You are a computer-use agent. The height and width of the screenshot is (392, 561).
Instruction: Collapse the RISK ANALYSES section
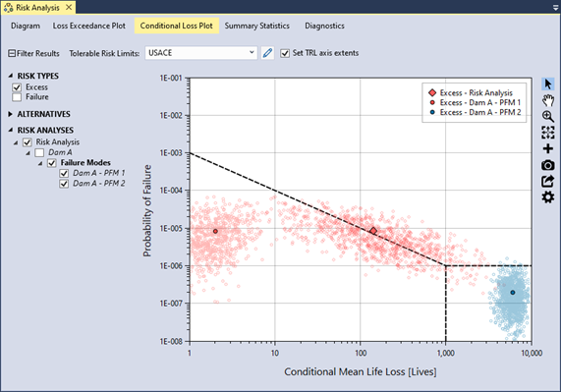click(11, 130)
